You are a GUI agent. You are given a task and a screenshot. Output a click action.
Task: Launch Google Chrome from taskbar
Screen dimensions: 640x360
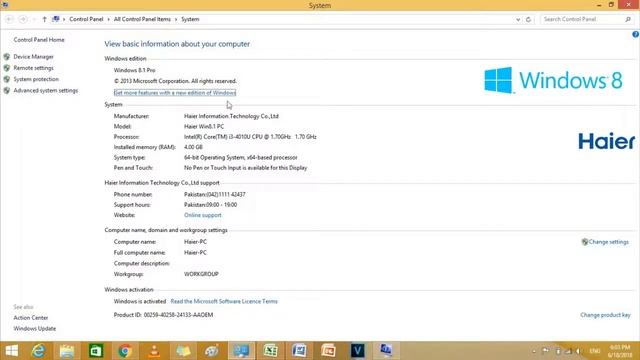[125, 351]
